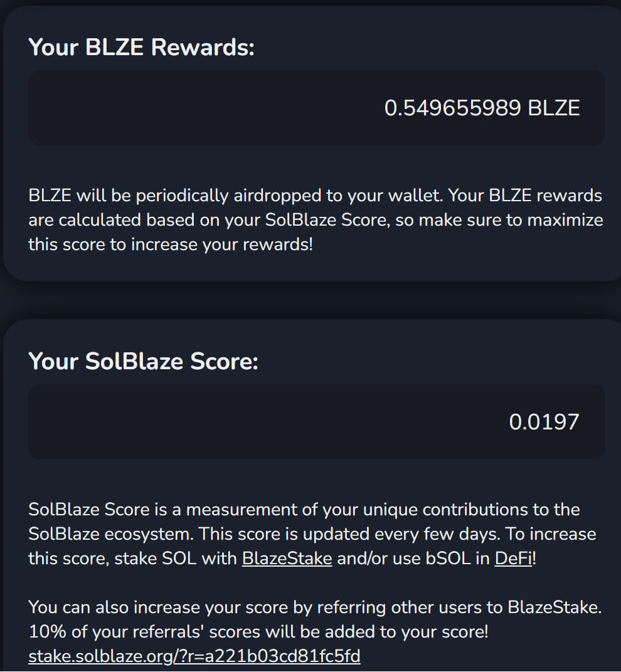Click the Your BLZE Rewards heading

pos(141,46)
